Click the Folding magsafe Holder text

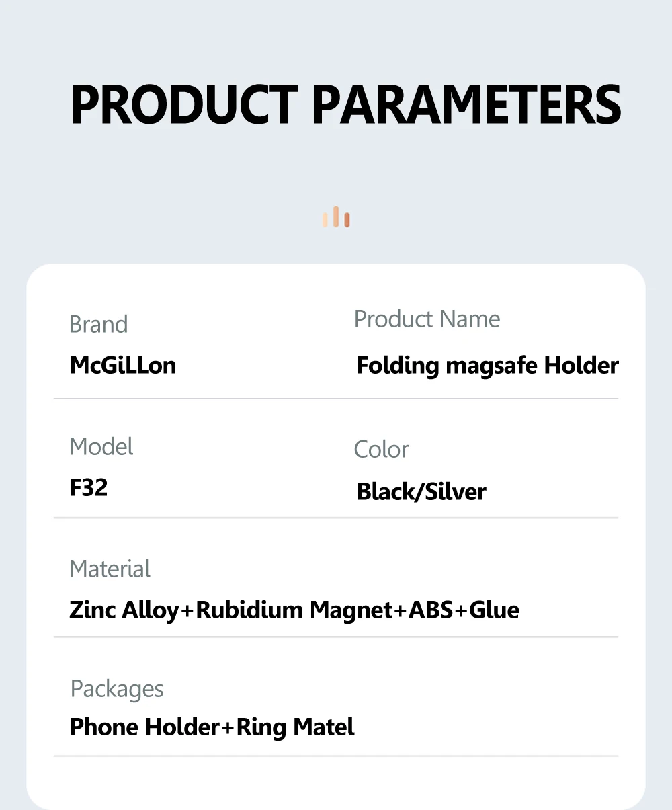pos(487,366)
